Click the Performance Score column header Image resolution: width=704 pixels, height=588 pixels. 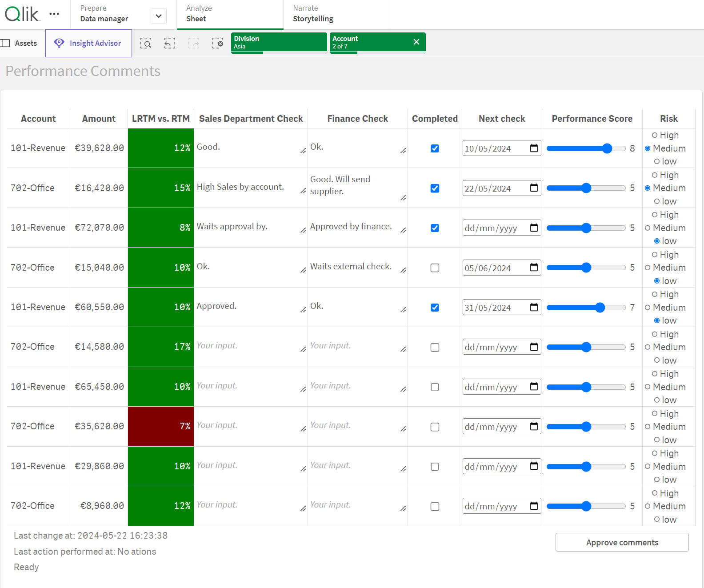point(592,119)
